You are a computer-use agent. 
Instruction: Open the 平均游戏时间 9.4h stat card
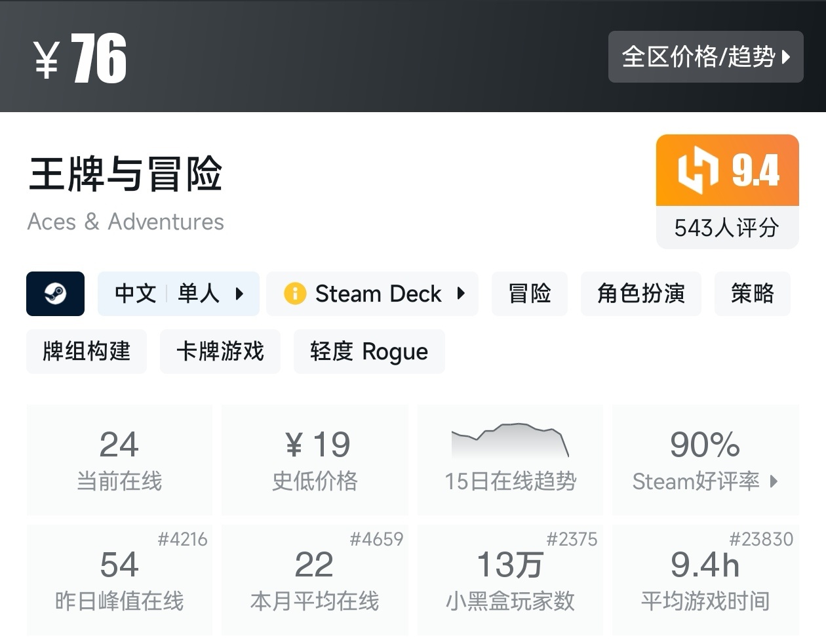coord(705,580)
